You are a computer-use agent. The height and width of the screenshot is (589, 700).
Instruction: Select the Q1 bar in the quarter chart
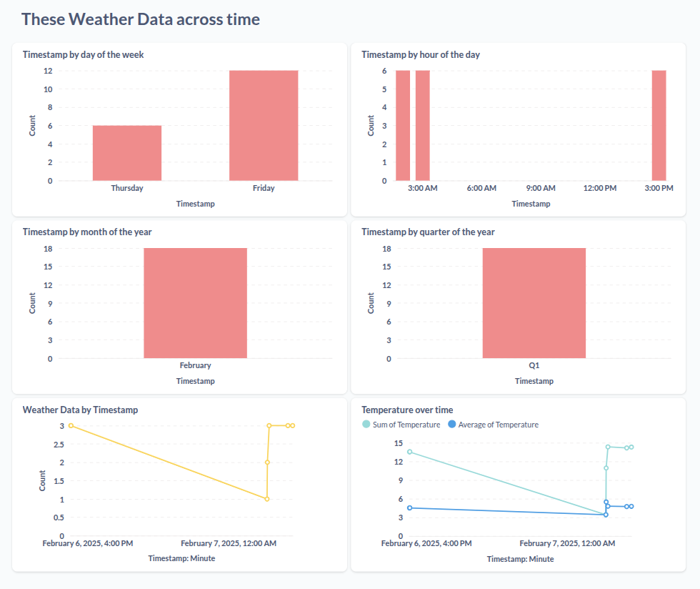point(534,303)
